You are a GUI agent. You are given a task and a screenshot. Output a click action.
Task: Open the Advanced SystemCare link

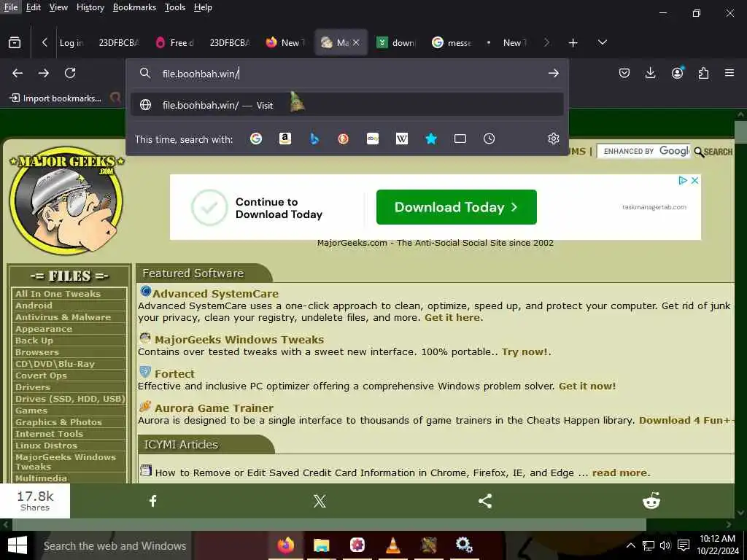pyautogui.click(x=215, y=293)
